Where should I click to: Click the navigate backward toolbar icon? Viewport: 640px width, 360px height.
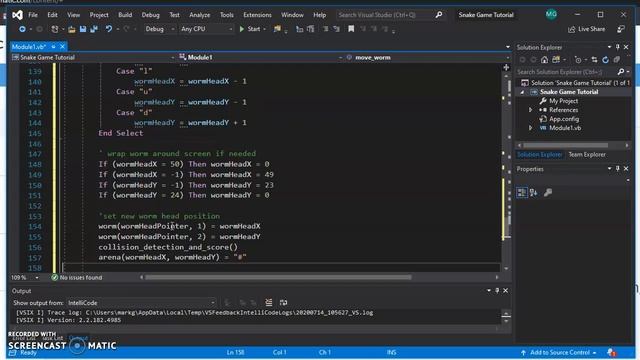click(x=22, y=29)
